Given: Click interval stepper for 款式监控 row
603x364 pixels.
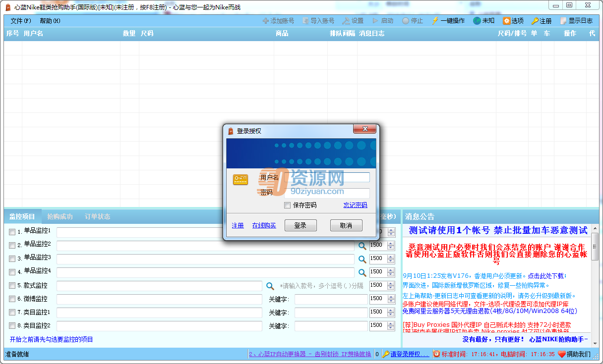Looking at the screenshot, I should point(391,285).
